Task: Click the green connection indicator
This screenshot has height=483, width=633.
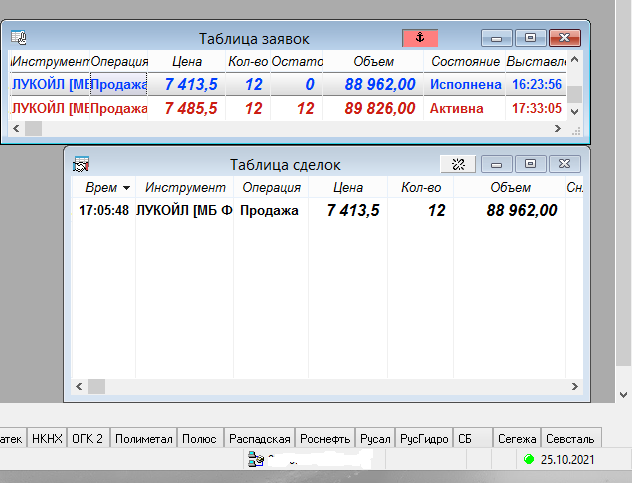Action: pos(528,459)
